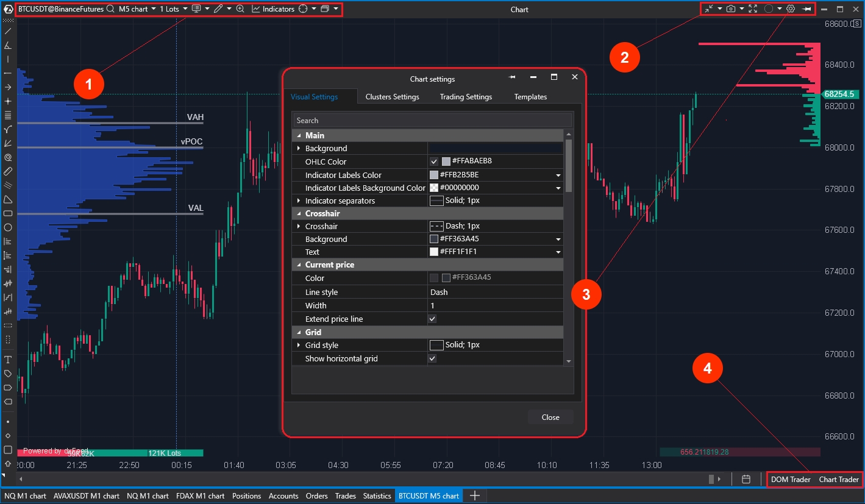Image resolution: width=865 pixels, height=504 pixels.
Task: Toggle the Extend price line checkbox
Action: (432, 319)
